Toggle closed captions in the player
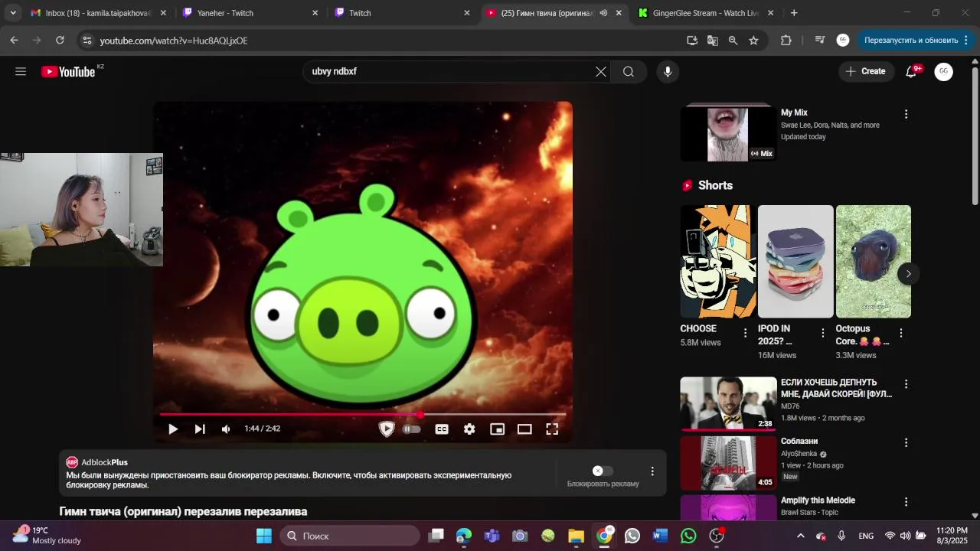Viewport: 980px width, 551px height. tap(442, 429)
